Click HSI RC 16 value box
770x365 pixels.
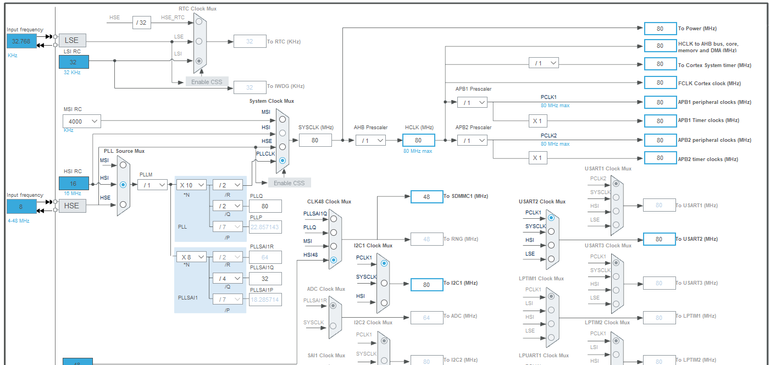coord(74,183)
